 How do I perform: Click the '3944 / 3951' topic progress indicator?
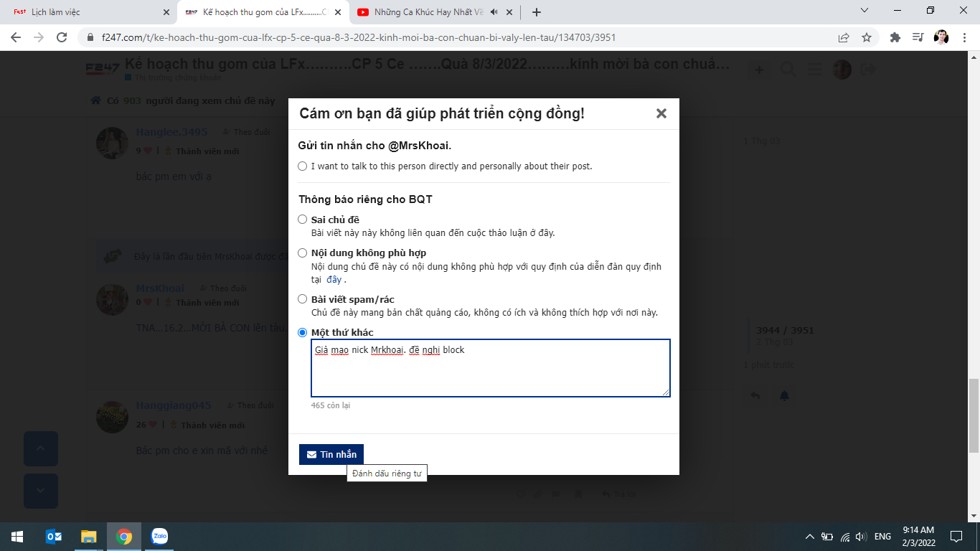tap(785, 331)
